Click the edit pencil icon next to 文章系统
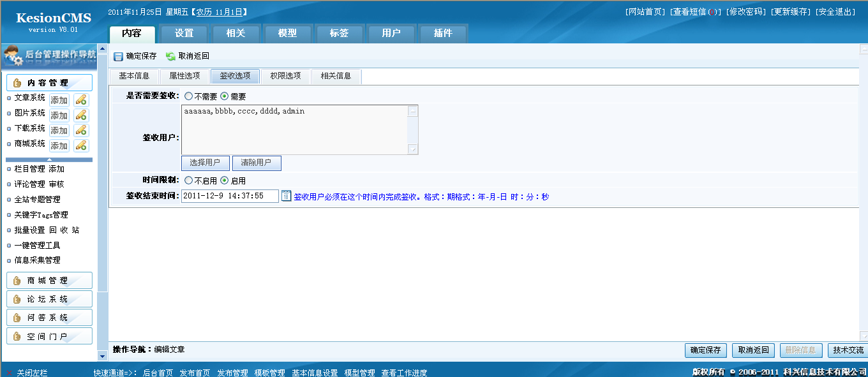 [81, 100]
